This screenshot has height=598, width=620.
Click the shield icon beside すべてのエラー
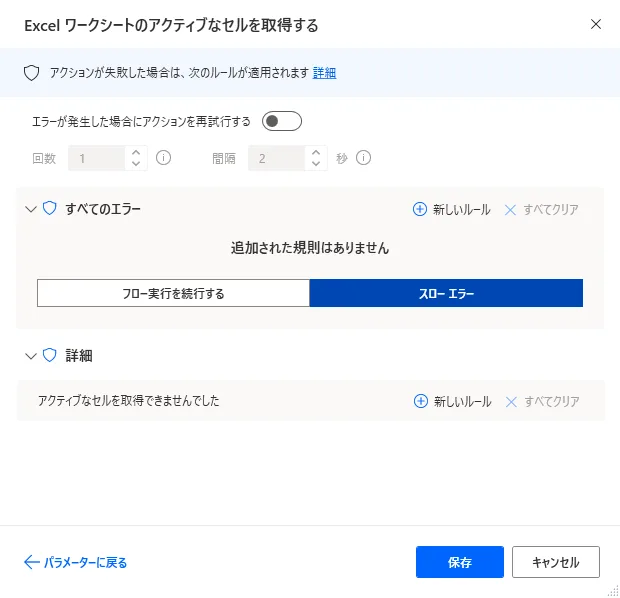tap(50, 209)
